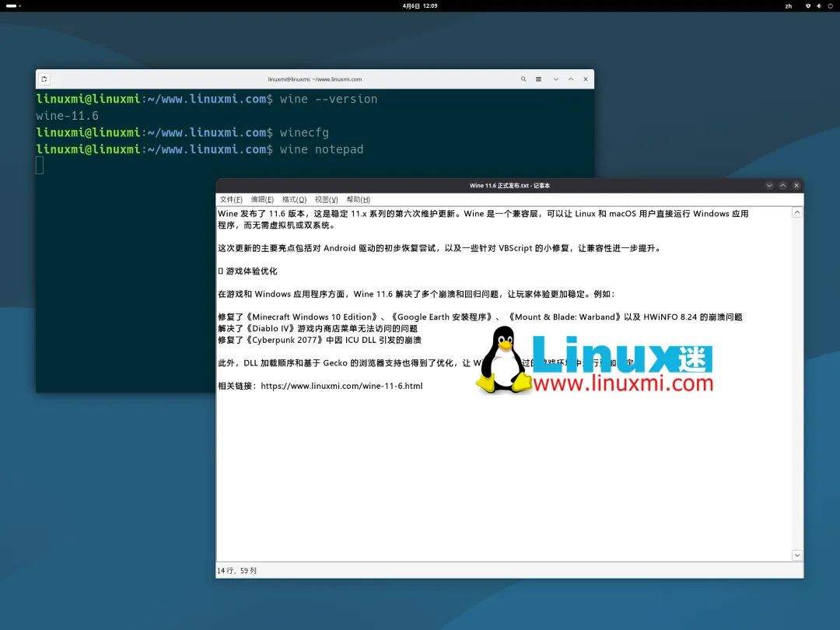The height and width of the screenshot is (630, 840).
Task: Click the terminal title bar text
Action: click(315, 79)
